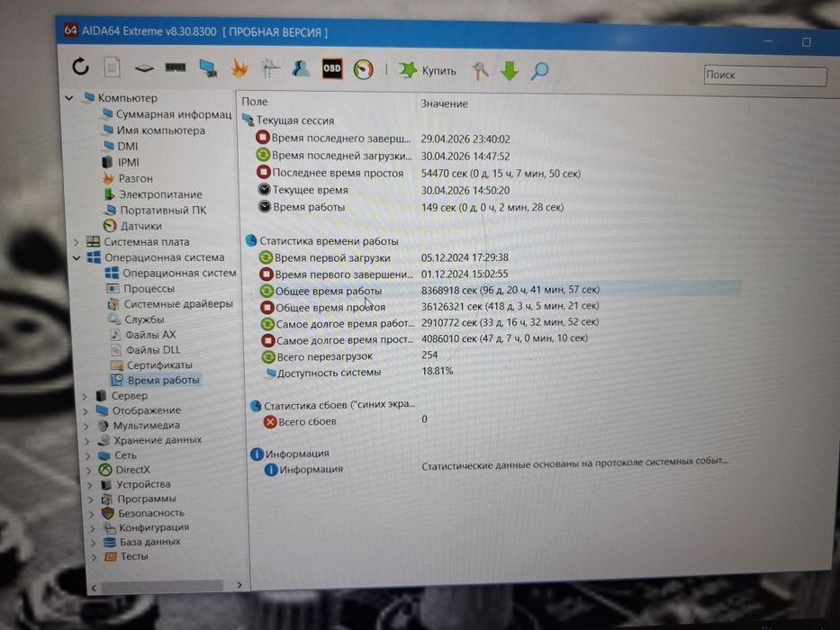Collapse the Операционная система node
840x630 pixels.
77,257
